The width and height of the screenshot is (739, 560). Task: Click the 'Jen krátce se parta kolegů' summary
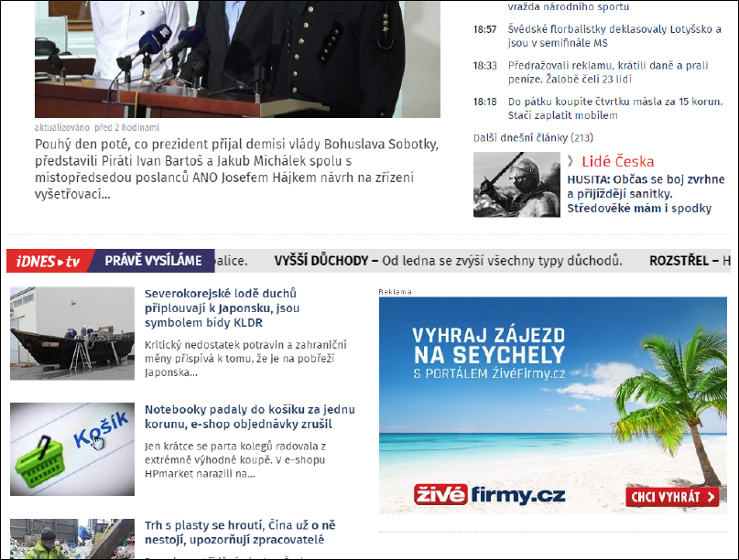point(235,459)
